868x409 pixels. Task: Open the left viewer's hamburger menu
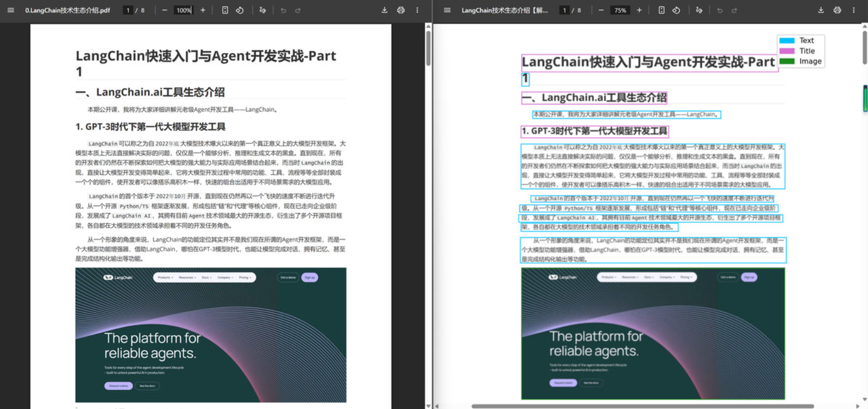pos(10,9)
